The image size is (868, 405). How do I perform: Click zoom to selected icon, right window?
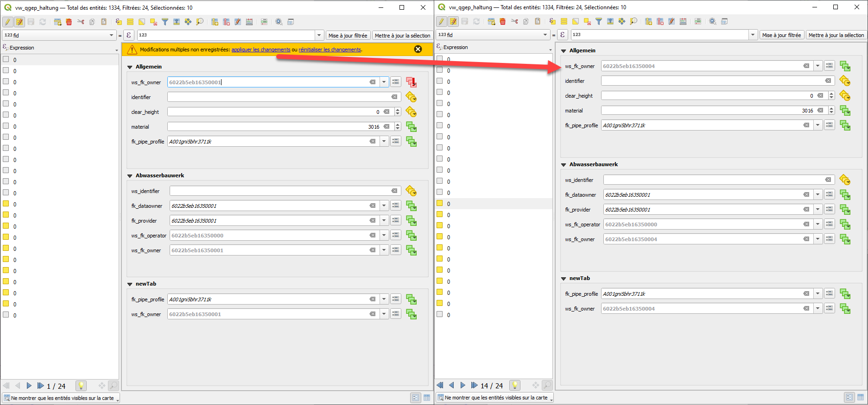click(x=634, y=21)
